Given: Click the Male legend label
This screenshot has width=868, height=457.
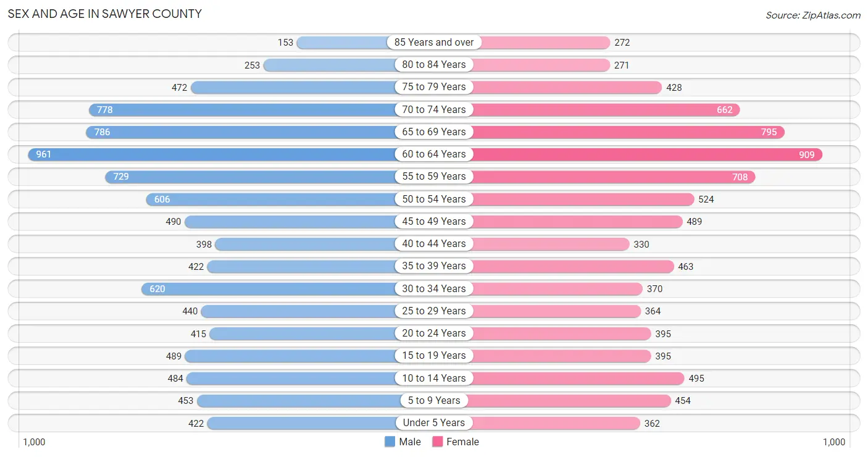Looking at the screenshot, I should tap(410, 442).
